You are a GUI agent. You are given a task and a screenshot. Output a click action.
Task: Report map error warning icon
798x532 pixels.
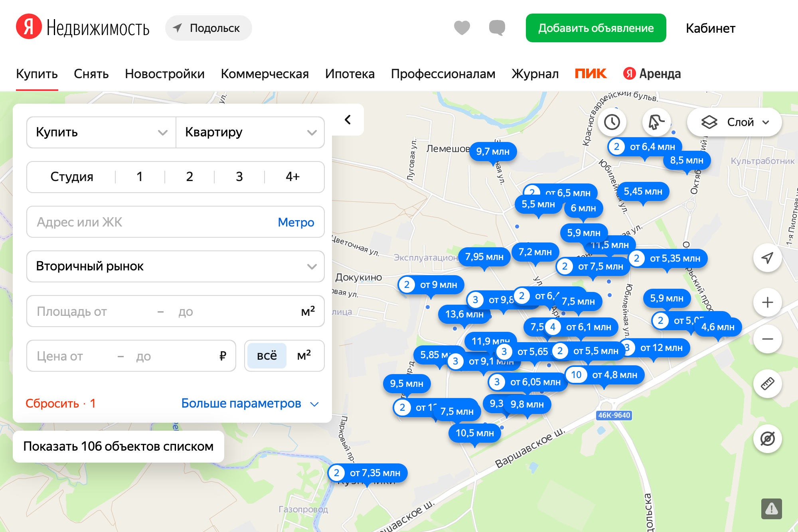771,509
